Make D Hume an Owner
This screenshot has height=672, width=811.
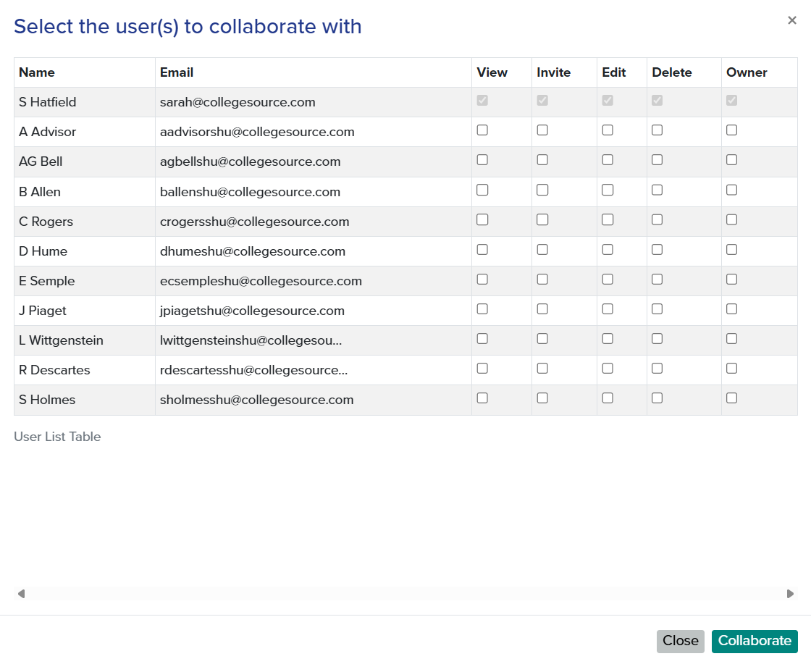tap(731, 249)
